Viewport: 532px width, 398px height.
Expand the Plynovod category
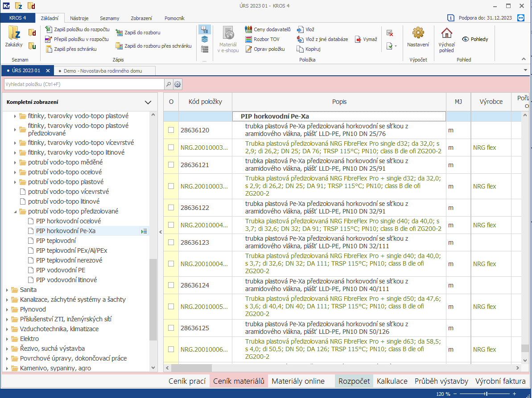click(x=7, y=309)
